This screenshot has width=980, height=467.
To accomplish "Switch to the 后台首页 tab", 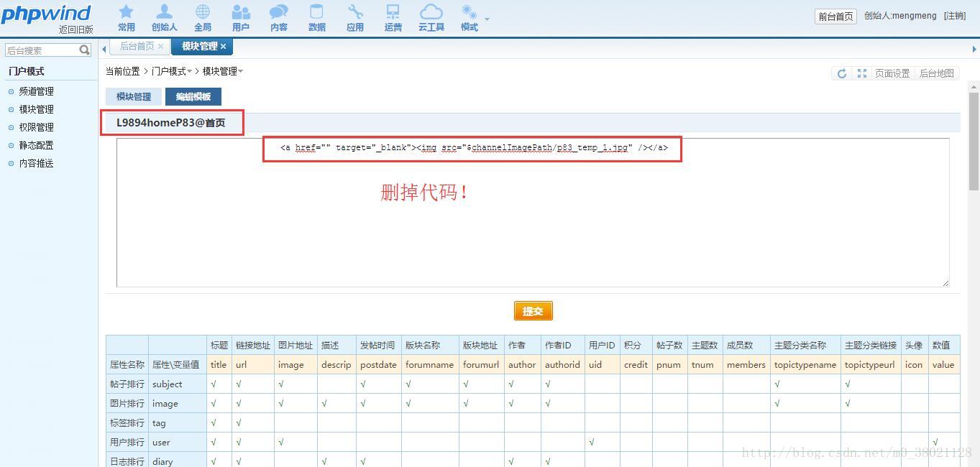I will [137, 46].
